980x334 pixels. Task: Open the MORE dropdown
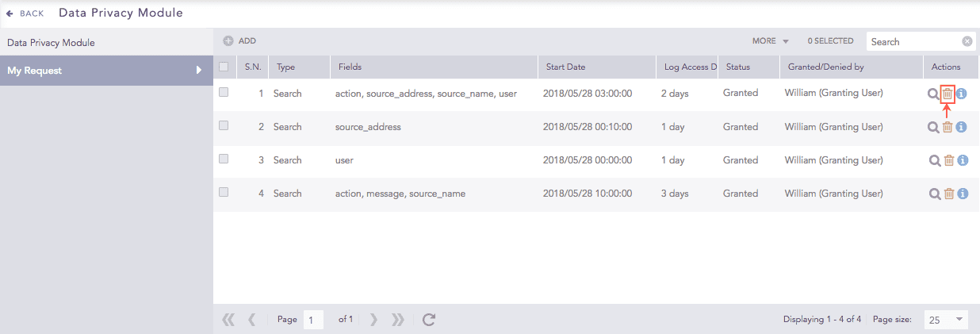click(771, 41)
